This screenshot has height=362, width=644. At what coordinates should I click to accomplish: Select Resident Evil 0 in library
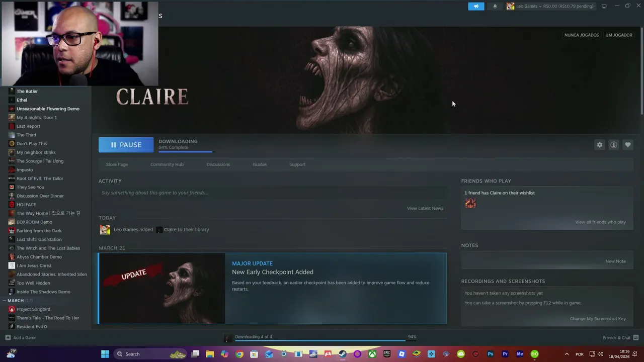click(32, 327)
